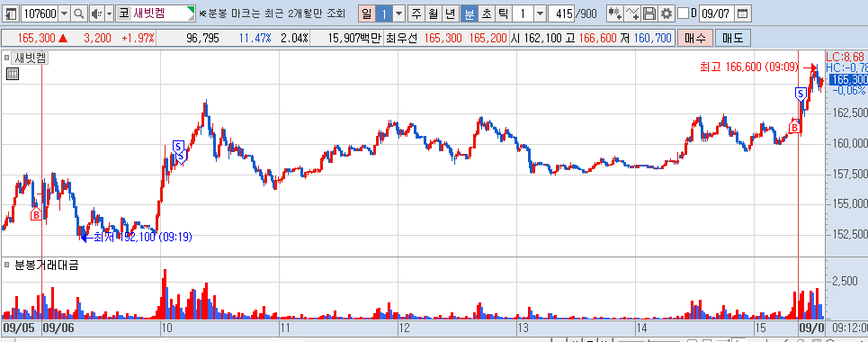
Task: Enable the D checkbox beside date field
Action: (x=683, y=13)
